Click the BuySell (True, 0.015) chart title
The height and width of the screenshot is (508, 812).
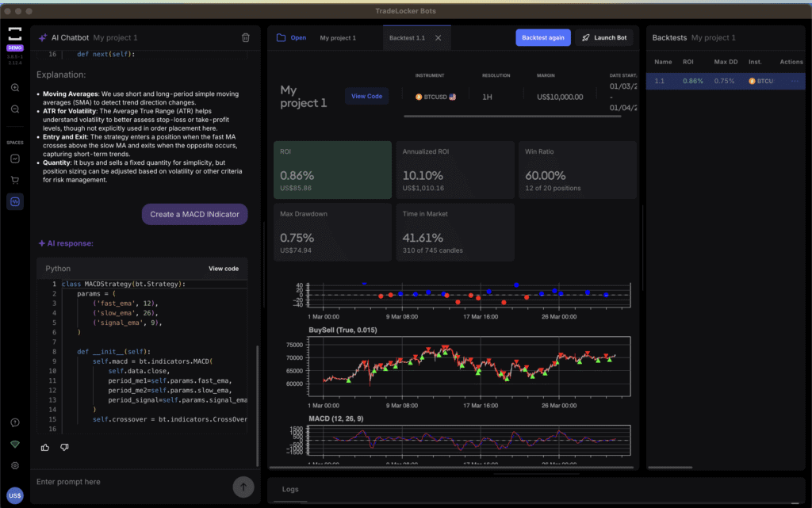[343, 330]
